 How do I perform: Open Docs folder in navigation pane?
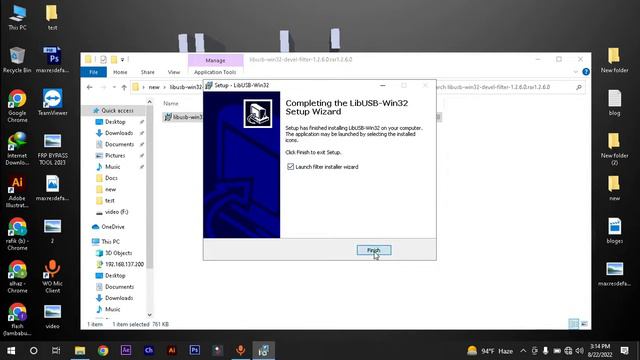click(111, 178)
